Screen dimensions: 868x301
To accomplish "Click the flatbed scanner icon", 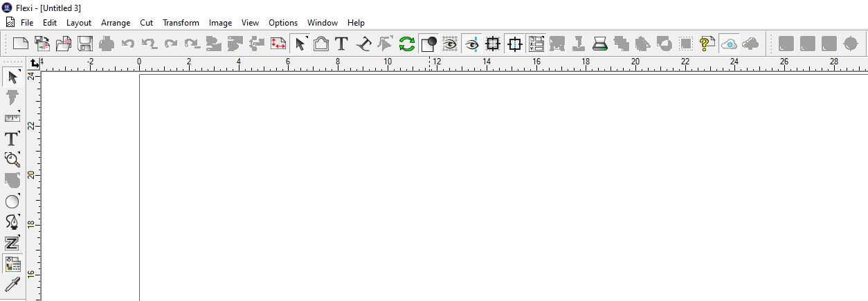I will (599, 44).
